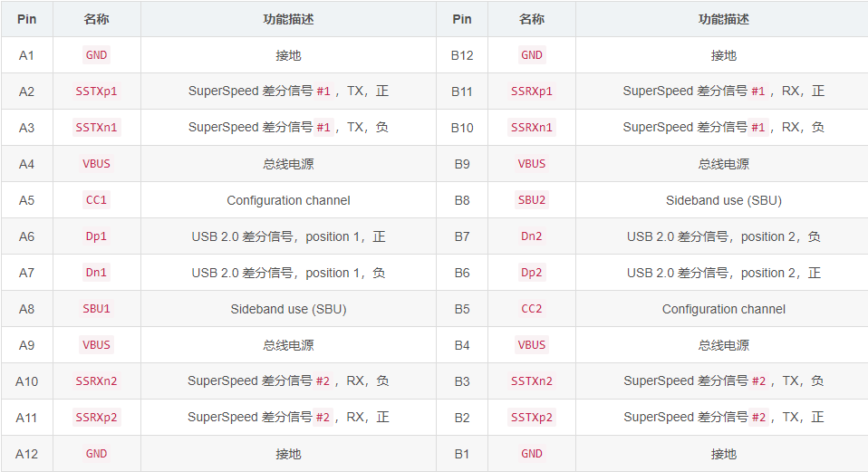Click the first Pin column header

26,19
